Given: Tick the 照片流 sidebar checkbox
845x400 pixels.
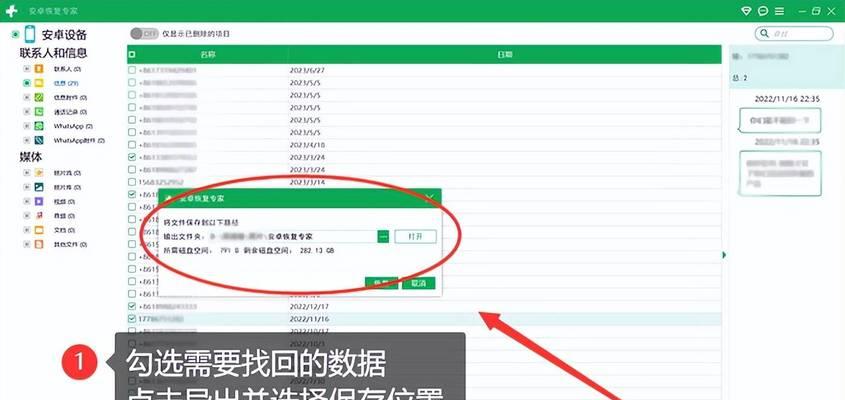Looking at the screenshot, I should coord(26,173).
